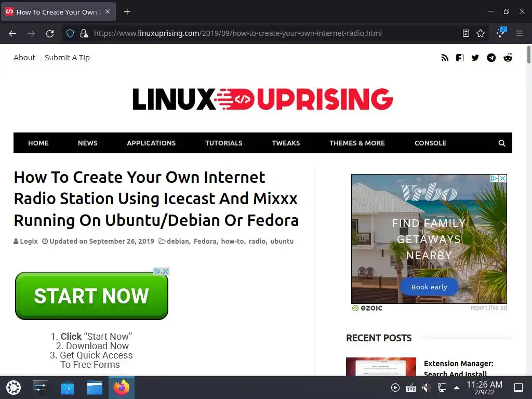Toggle Reader View icon in address bar
The image size is (532, 399).
(466, 33)
